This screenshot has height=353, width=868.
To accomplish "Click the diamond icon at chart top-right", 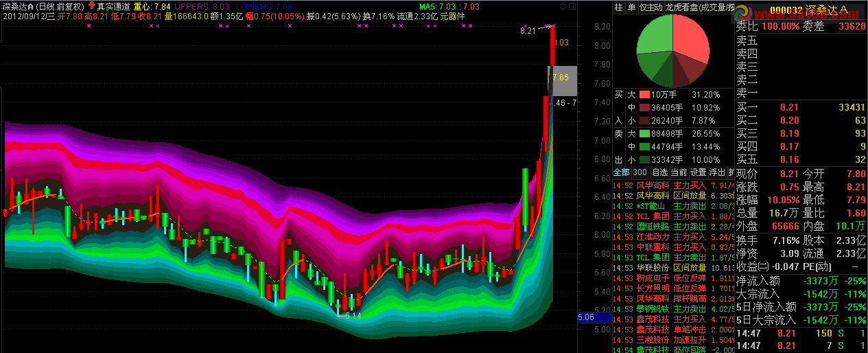I will (563, 6).
